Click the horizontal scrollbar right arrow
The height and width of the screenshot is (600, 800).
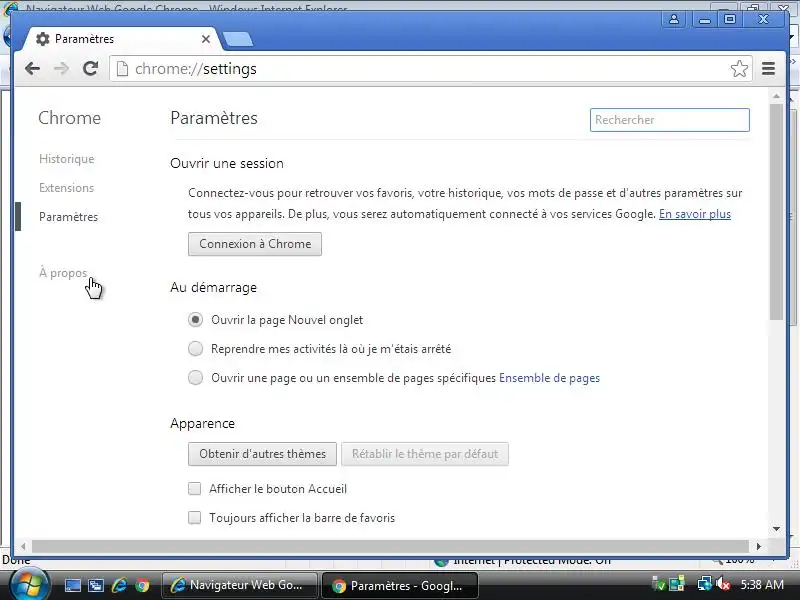tap(759, 546)
